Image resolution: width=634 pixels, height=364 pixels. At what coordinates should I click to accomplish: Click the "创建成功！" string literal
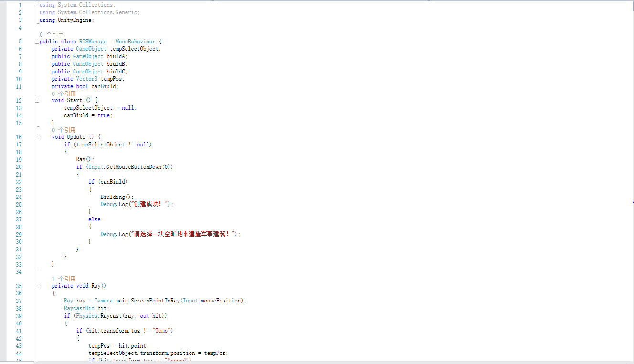point(150,204)
